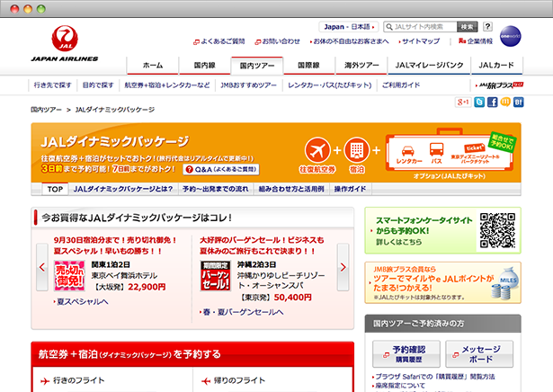Open the よくあるご質問 link
The height and width of the screenshot is (392, 553).
(x=219, y=41)
